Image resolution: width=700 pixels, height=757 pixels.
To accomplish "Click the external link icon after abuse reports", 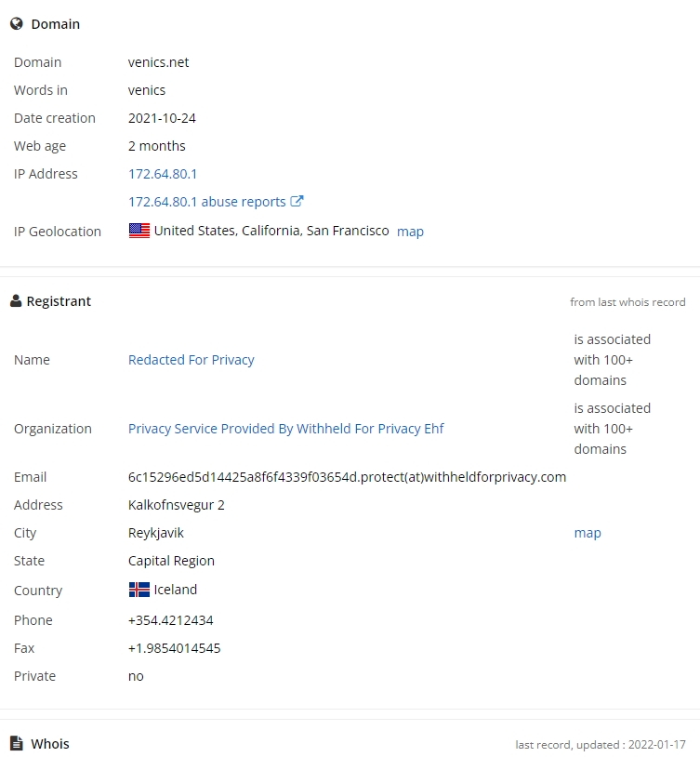I will click(297, 201).
